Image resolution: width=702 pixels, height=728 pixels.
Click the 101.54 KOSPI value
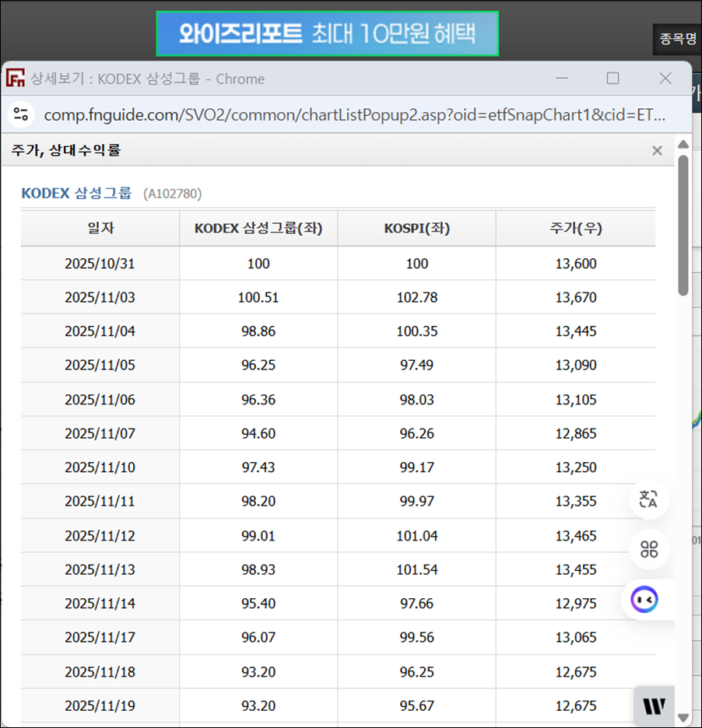click(416, 569)
